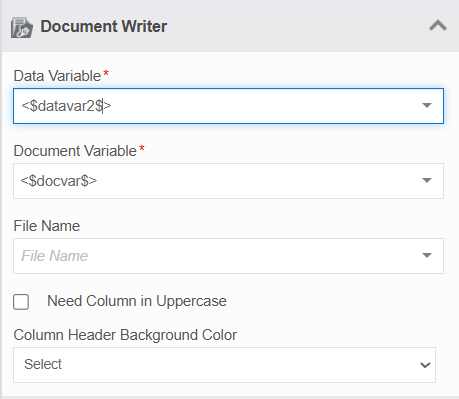Click the Need Column in Uppercase label

137,301
